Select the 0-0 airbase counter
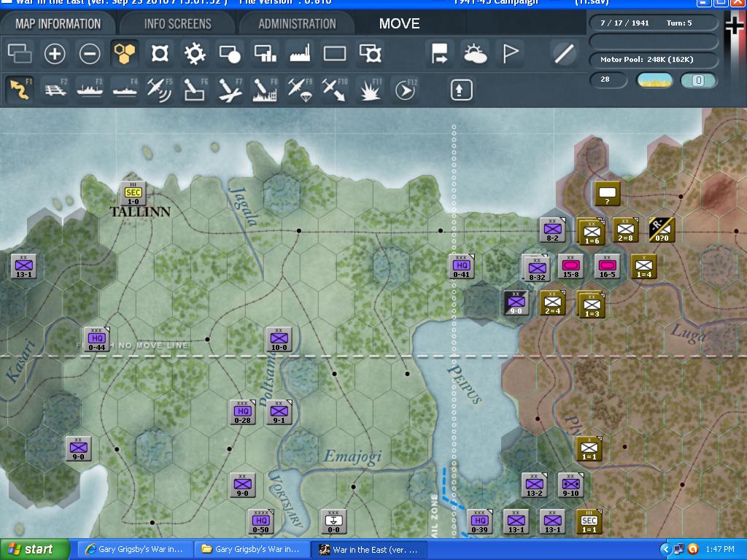The height and width of the screenshot is (560, 747). tap(333, 522)
